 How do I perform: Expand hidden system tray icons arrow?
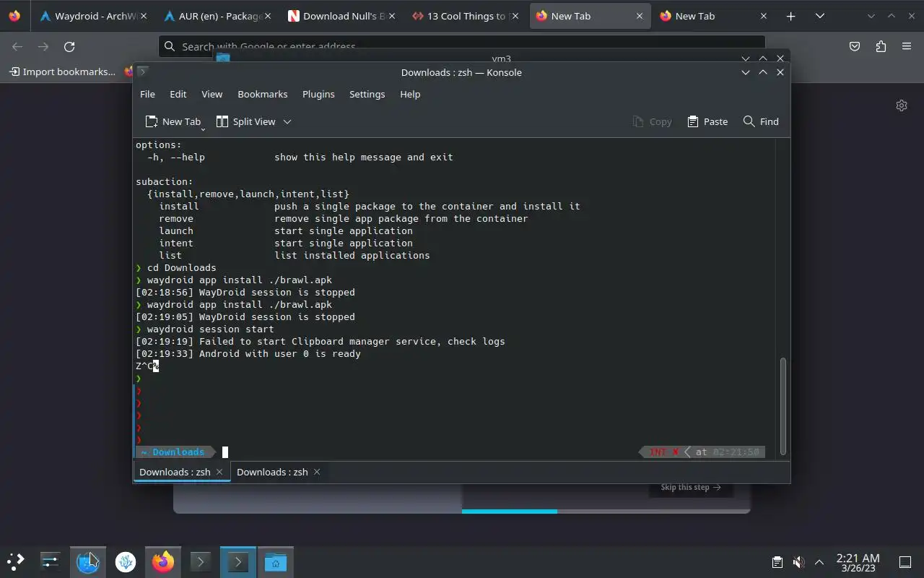(x=819, y=562)
